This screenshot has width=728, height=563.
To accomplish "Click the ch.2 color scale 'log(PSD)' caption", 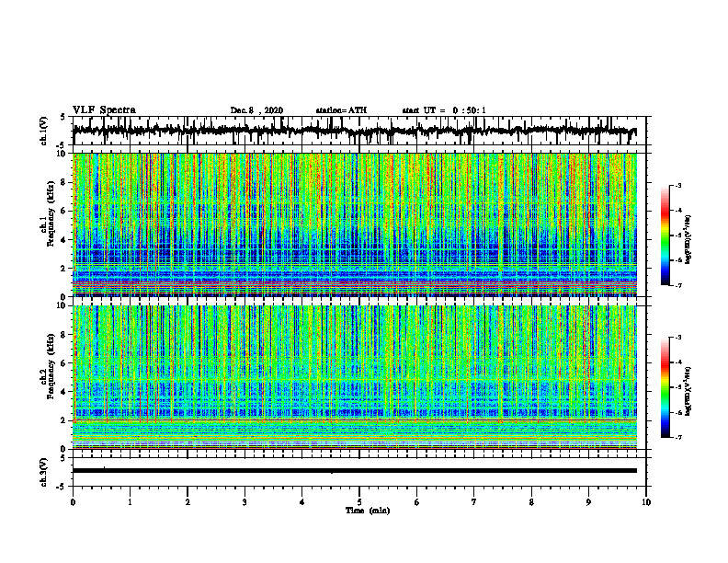I will pyautogui.click(x=689, y=391).
